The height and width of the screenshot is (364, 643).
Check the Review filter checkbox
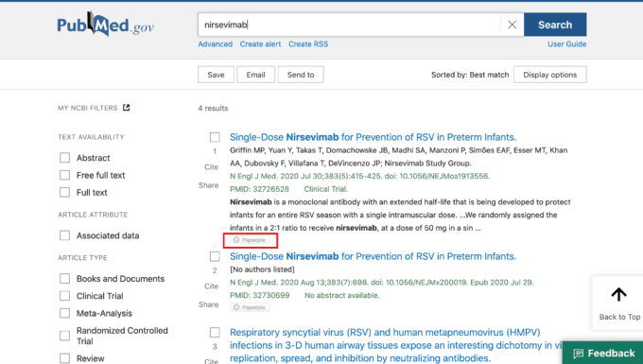tap(65, 358)
